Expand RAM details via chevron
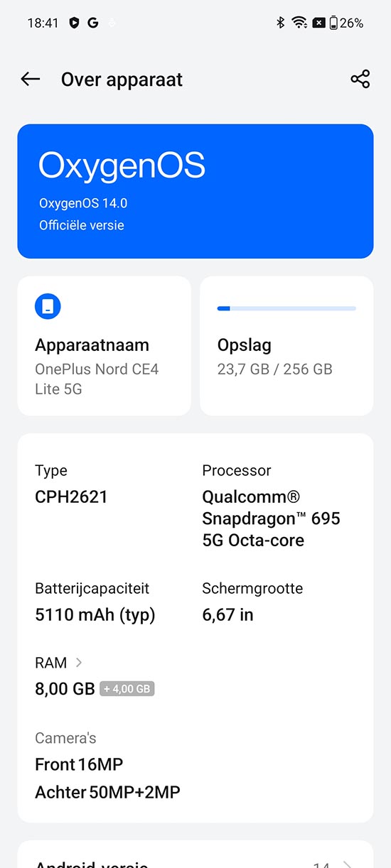Screen dimensions: 391x868 click(x=79, y=663)
